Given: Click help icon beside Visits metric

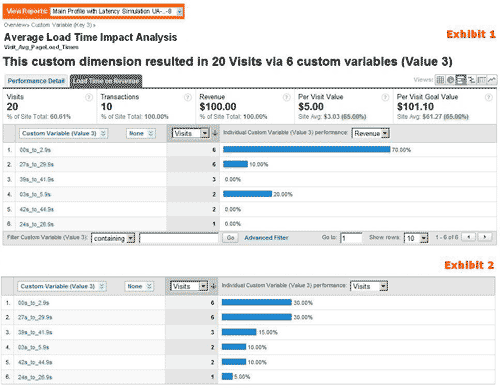Looking at the screenshot, I should (x=89, y=97).
